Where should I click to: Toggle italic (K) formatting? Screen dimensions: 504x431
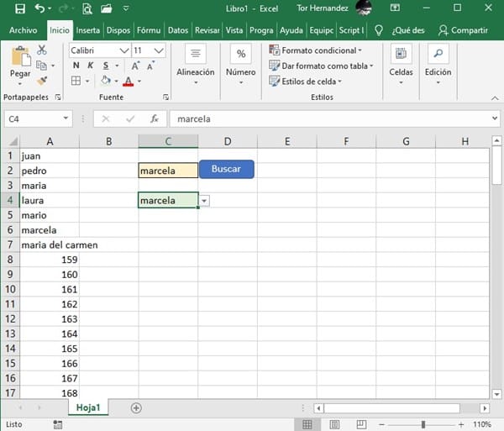[x=89, y=66]
